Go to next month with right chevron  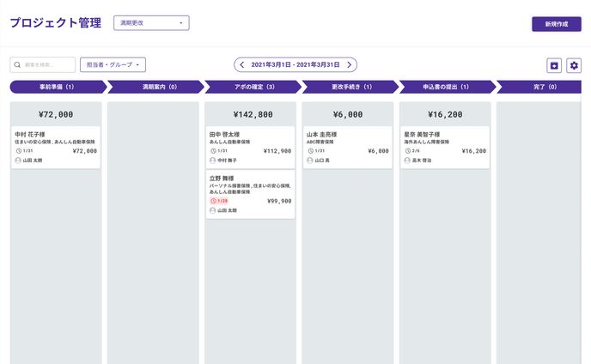(349, 64)
